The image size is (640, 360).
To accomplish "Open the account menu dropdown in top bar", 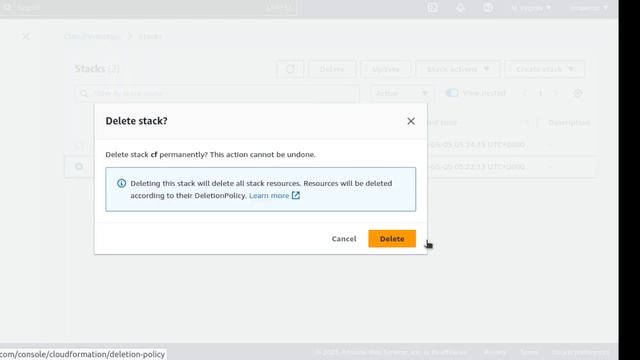I will tap(589, 8).
